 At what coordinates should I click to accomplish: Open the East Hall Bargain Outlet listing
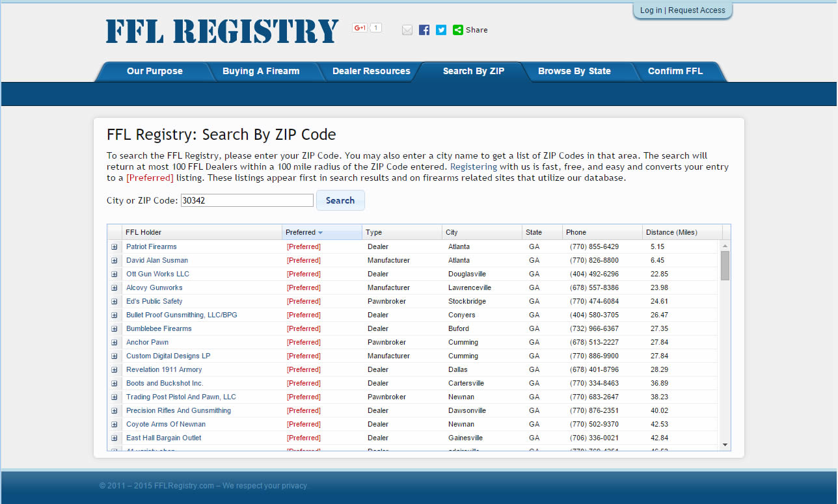pos(164,438)
